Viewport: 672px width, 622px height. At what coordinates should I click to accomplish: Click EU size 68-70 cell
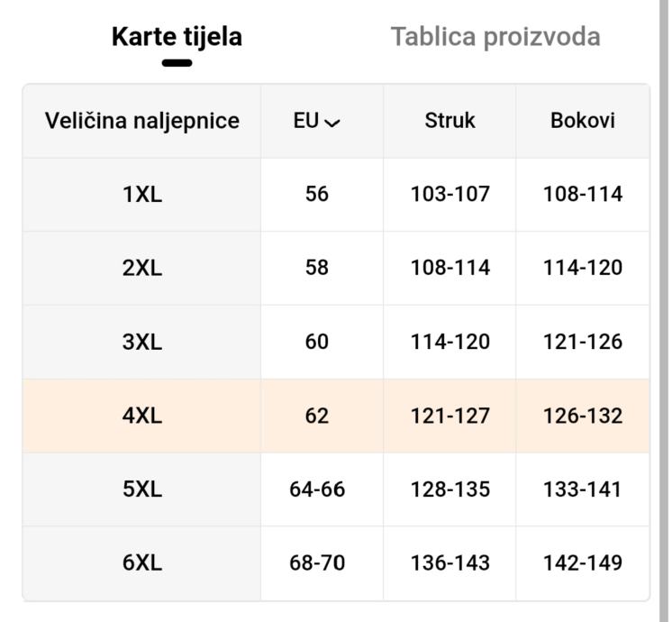(317, 563)
